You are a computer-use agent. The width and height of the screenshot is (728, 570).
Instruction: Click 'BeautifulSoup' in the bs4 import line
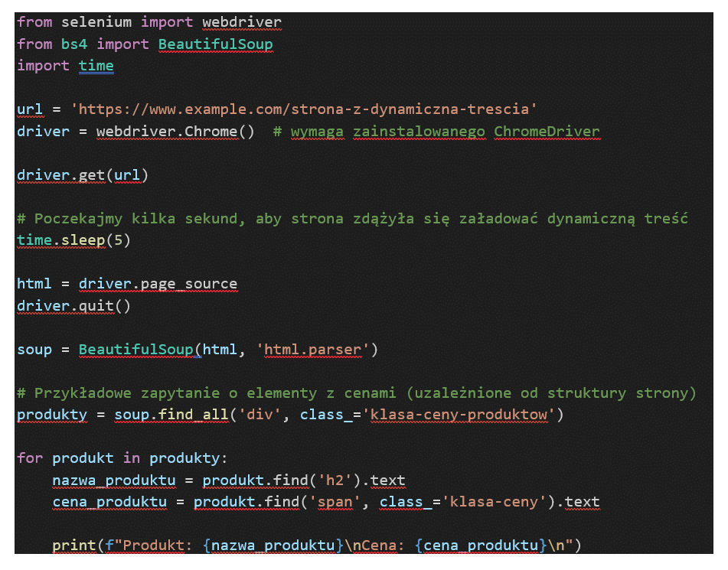215,44
